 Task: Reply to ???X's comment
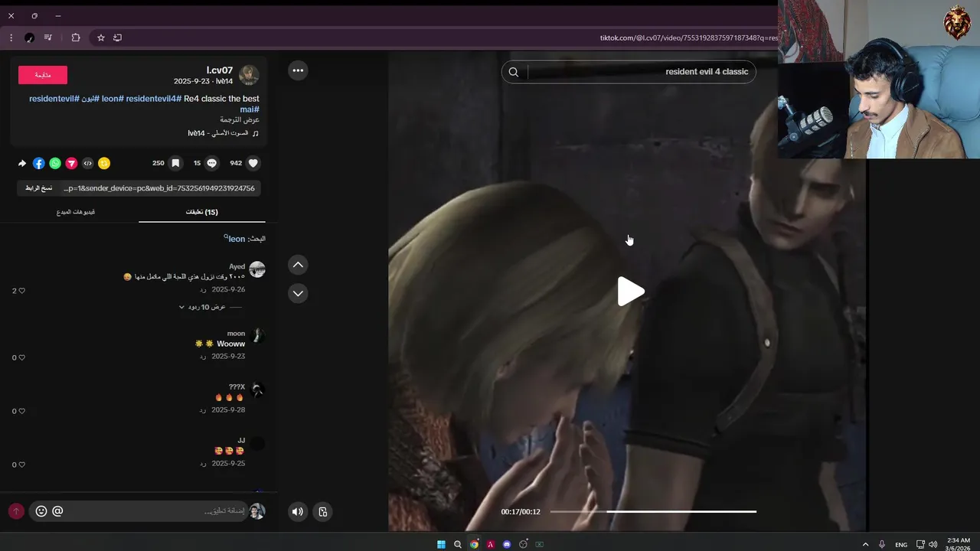203,410
